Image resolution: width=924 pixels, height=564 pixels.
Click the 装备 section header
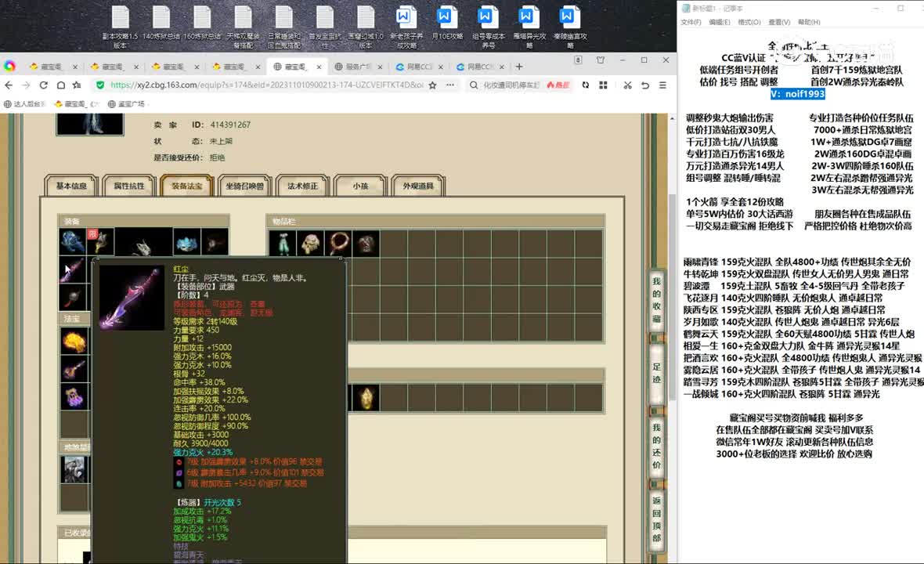143,221
